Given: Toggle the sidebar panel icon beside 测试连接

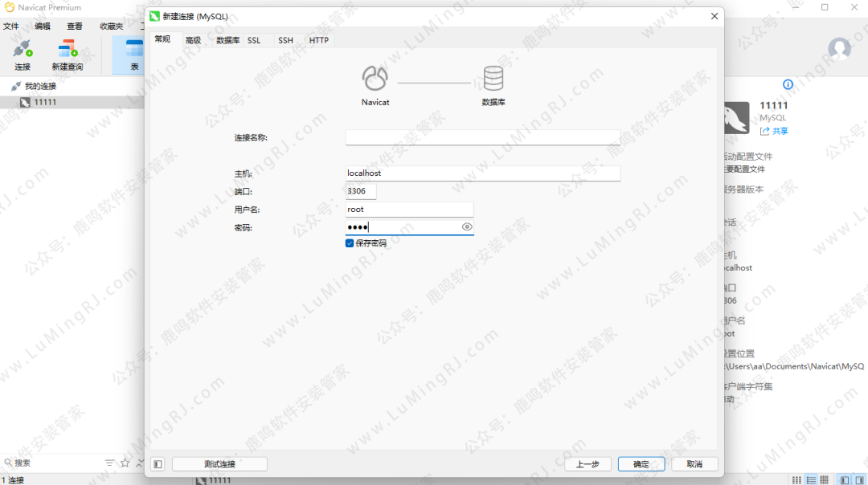Looking at the screenshot, I should point(158,464).
